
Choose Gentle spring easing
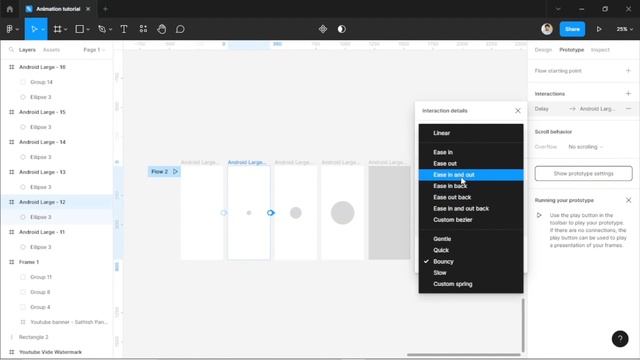pos(471,239)
